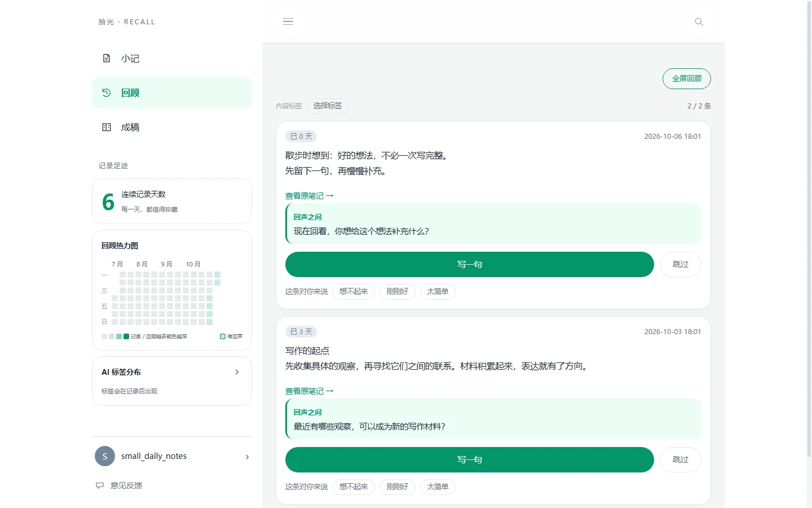Screen dimensions: 812x508
Task: Click 跳过 on the 已 0 天 card
Action: point(681,264)
